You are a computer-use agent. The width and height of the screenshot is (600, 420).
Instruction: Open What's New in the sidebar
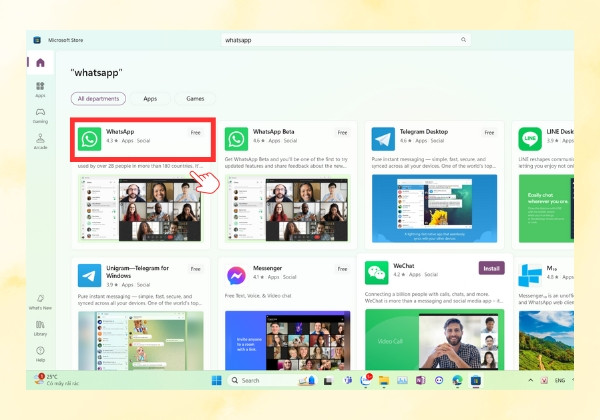tap(40, 302)
